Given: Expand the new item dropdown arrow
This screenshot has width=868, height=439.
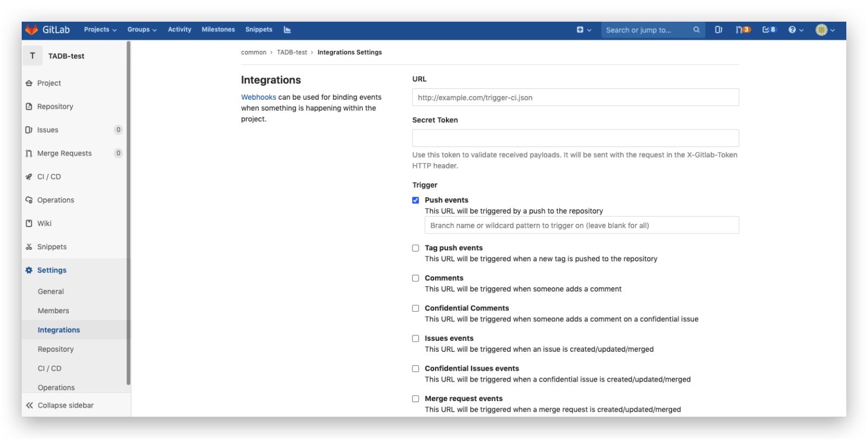Looking at the screenshot, I should click(x=589, y=30).
